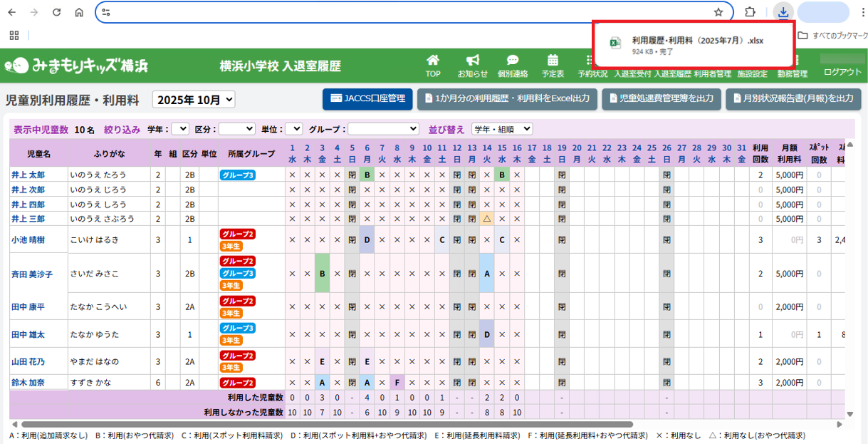Open child name link 小池 晴樹
The height and width of the screenshot is (444, 868).
[28, 240]
